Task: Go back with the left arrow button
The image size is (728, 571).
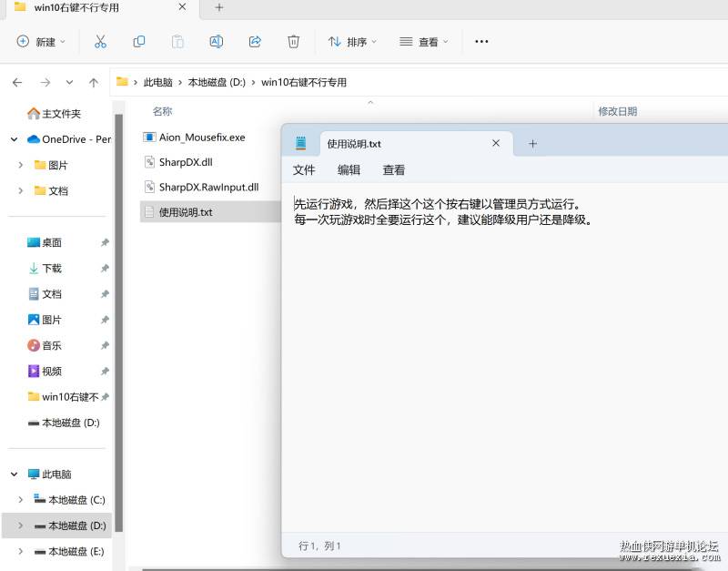Action: [17, 82]
